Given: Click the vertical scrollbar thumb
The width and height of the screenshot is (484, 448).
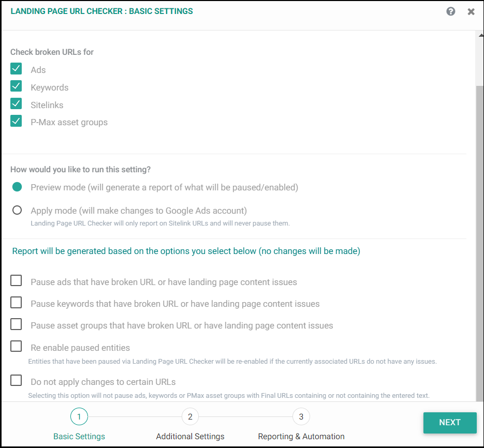Looking at the screenshot, I should (x=480, y=244).
